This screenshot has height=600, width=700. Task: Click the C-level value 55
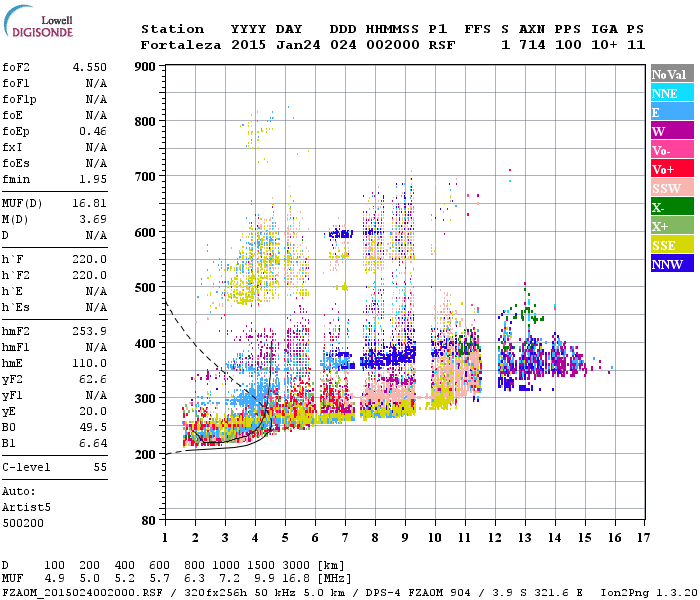pyautogui.click(x=99, y=467)
